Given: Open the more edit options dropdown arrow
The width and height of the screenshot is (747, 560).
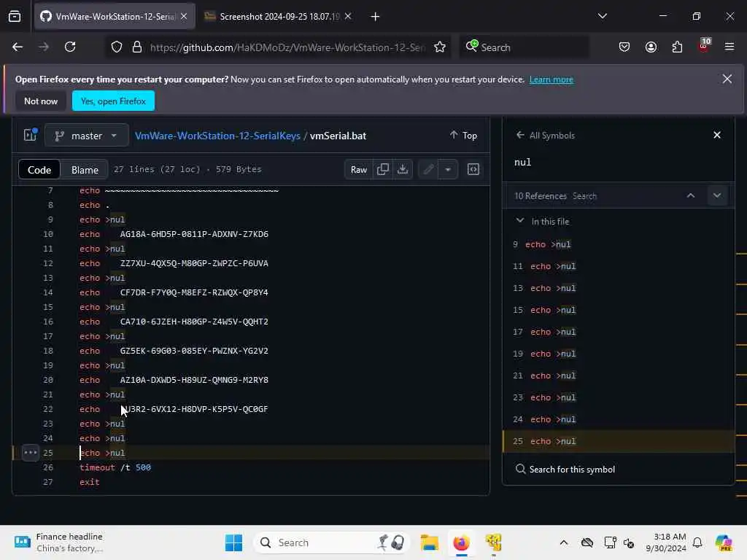Looking at the screenshot, I should (448, 169).
